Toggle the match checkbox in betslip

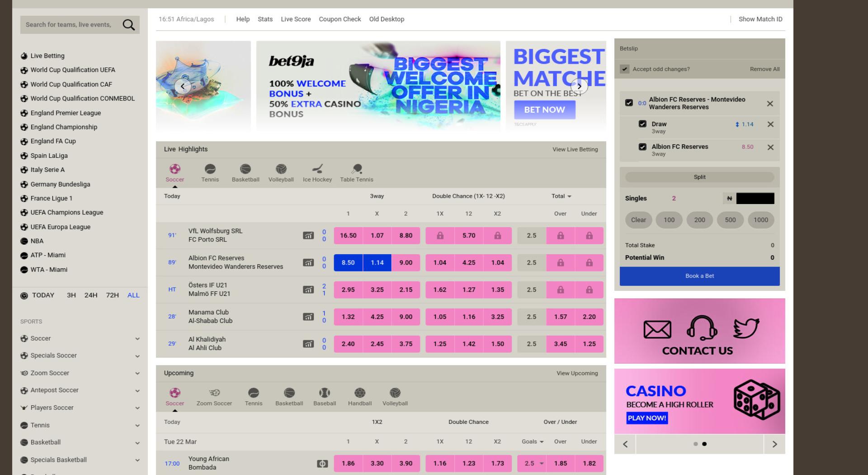click(629, 103)
